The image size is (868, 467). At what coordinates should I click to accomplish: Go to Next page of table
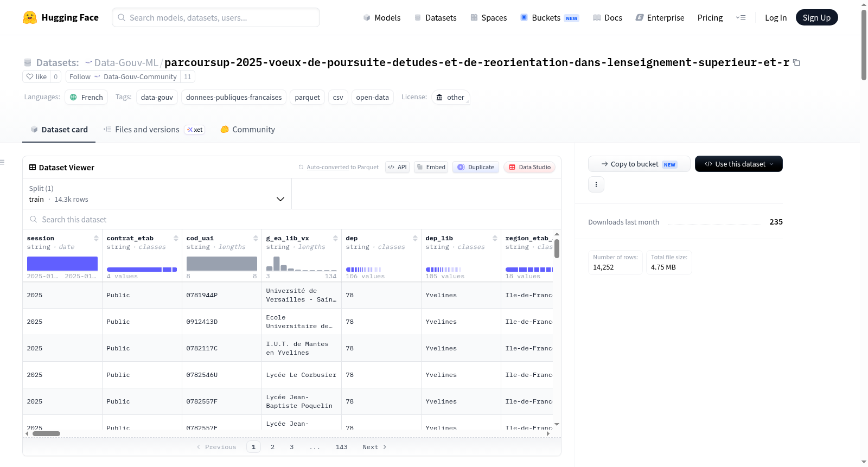point(374,447)
